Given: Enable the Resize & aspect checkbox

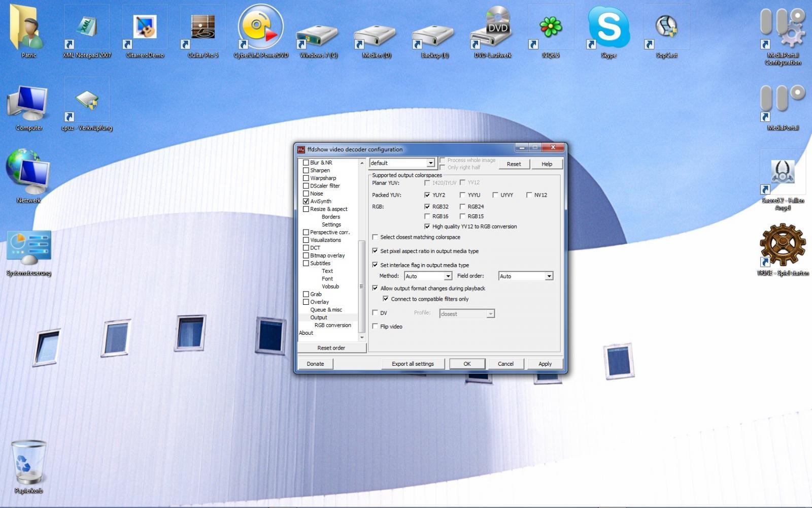Looking at the screenshot, I should [x=306, y=209].
